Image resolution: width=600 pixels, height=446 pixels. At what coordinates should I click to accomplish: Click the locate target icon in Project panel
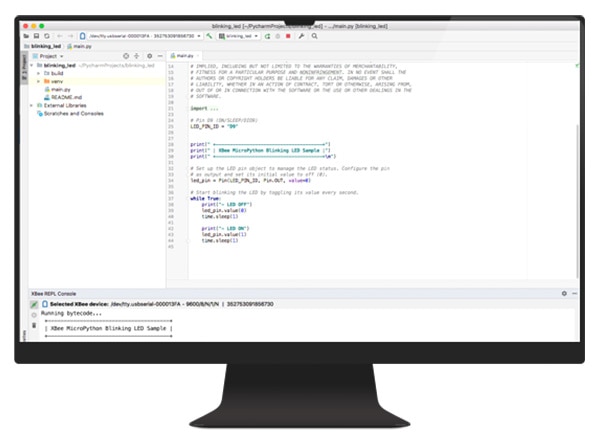click(124, 55)
